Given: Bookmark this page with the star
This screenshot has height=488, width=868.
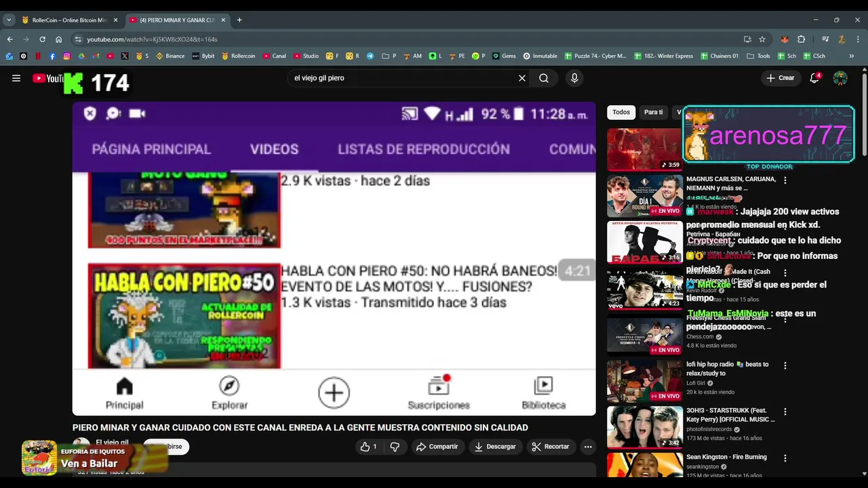Looking at the screenshot, I should 762,39.
